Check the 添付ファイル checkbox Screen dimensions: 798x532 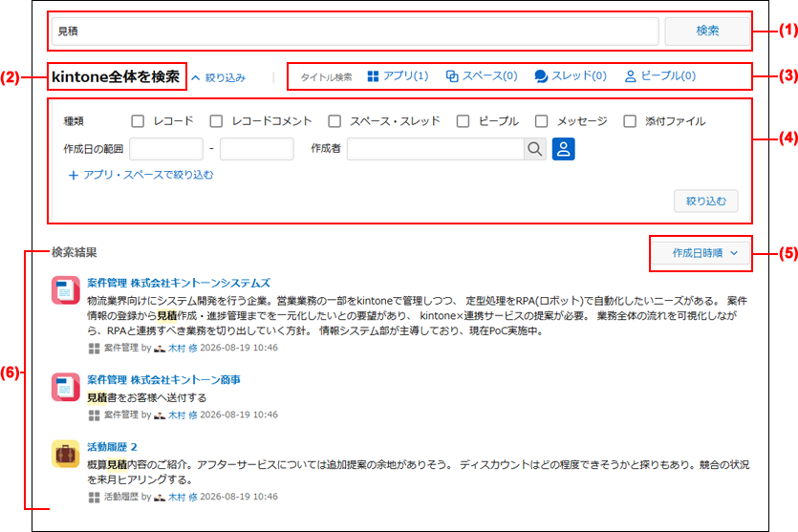(630, 121)
